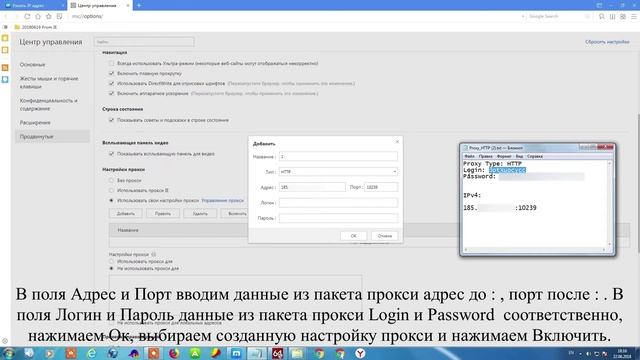Open Формат menu in Notepad
The width and height of the screenshot is (640, 360).
[x=504, y=156]
